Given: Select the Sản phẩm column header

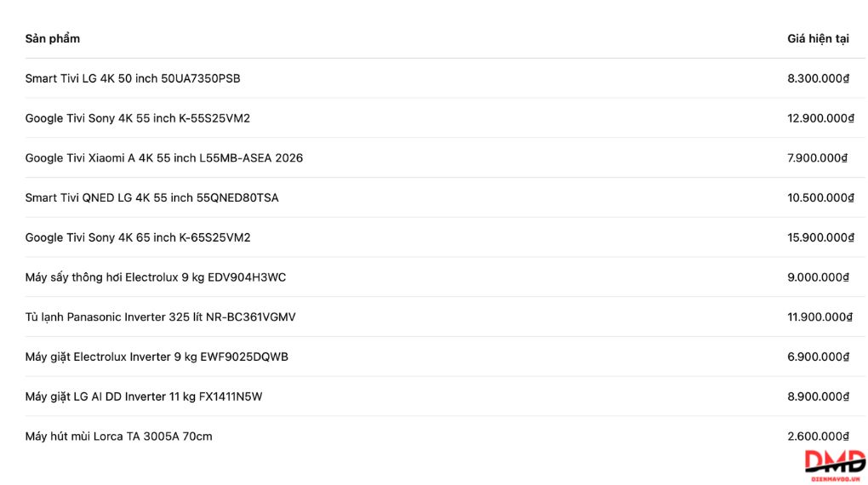Looking at the screenshot, I should (x=53, y=39).
